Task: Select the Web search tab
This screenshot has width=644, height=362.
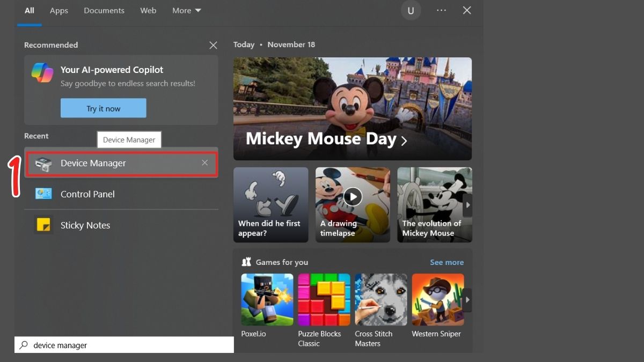Action: [x=148, y=11]
